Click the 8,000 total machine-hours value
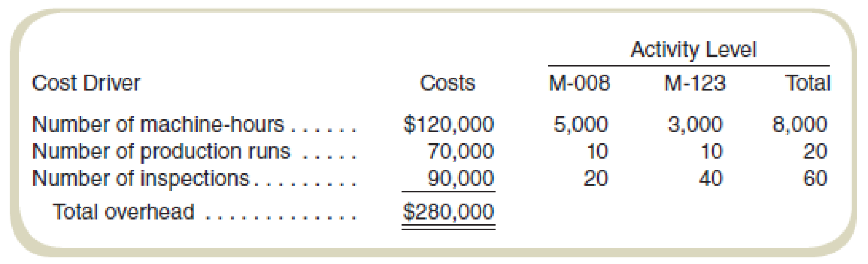 800,124
